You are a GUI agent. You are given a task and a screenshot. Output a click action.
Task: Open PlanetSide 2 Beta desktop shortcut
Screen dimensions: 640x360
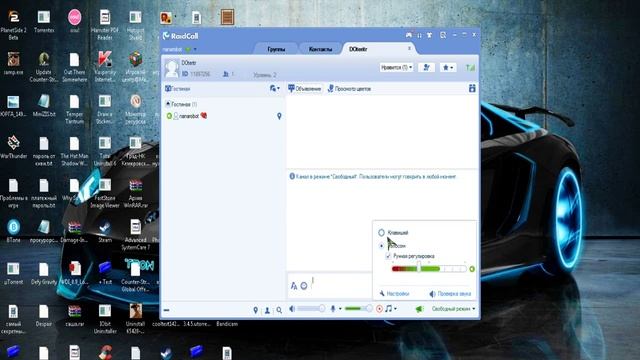coord(13,25)
